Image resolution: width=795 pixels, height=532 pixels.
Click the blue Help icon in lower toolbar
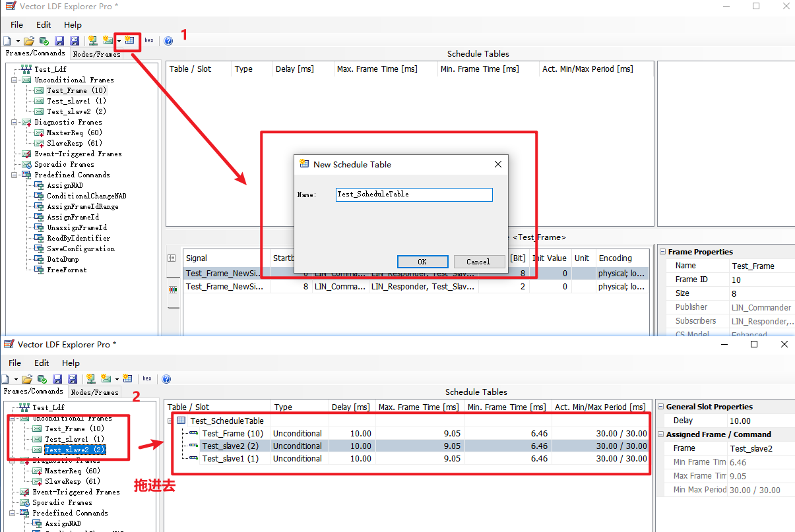(166, 379)
